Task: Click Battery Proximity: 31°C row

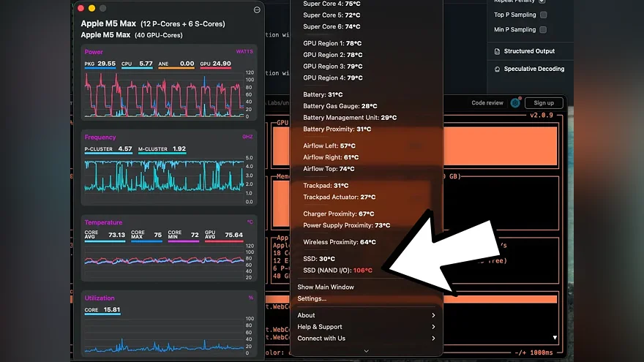Action: 337,129
